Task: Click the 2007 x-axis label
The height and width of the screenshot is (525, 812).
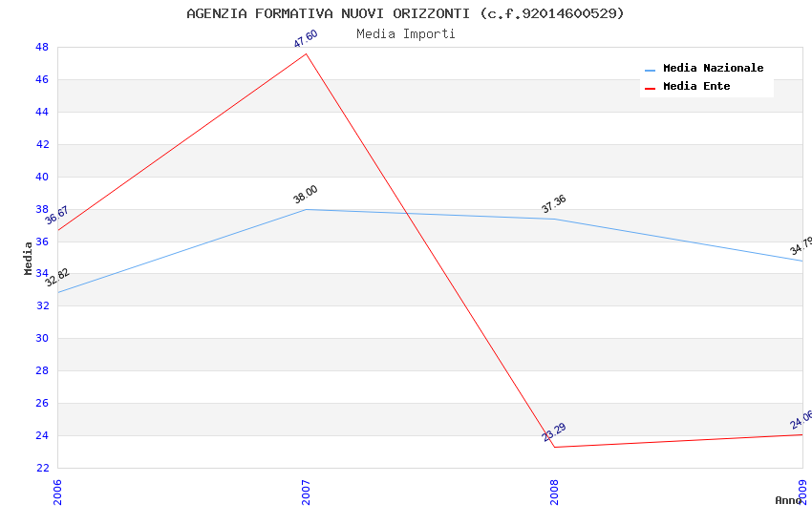Action: (306, 492)
